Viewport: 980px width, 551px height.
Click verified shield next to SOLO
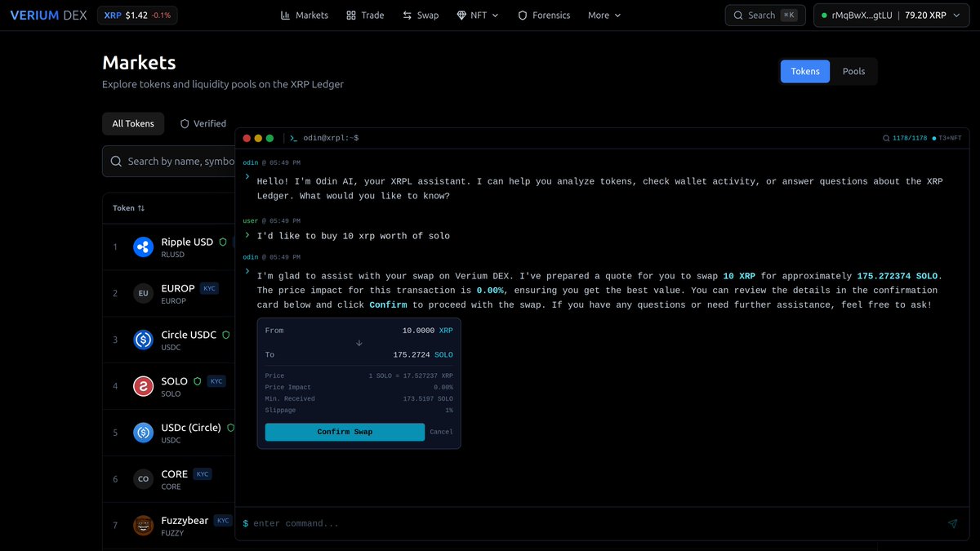point(197,381)
